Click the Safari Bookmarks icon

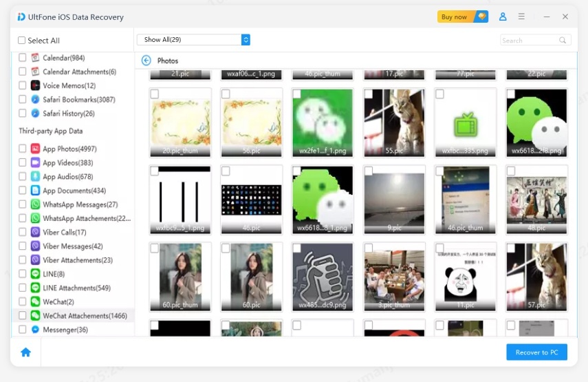(x=35, y=100)
